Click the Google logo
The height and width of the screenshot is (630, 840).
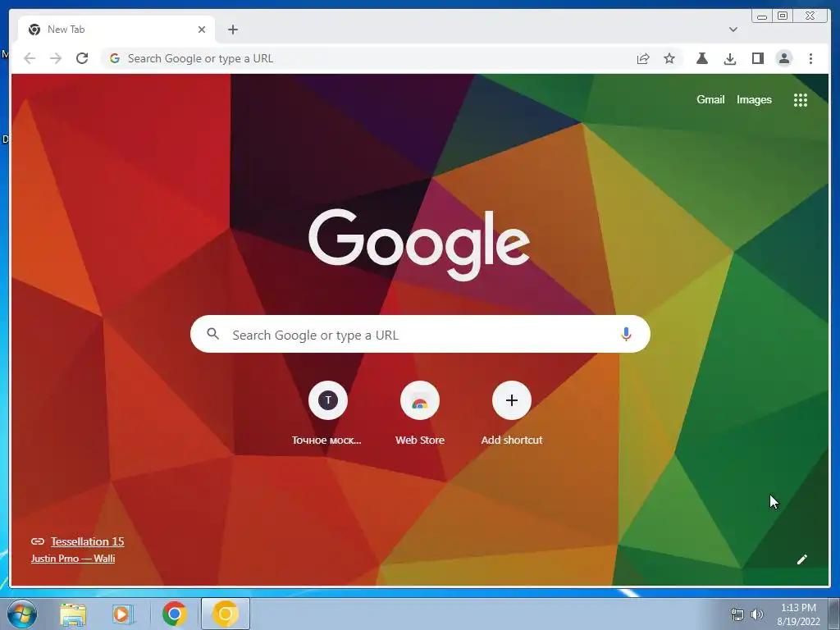[419, 244]
